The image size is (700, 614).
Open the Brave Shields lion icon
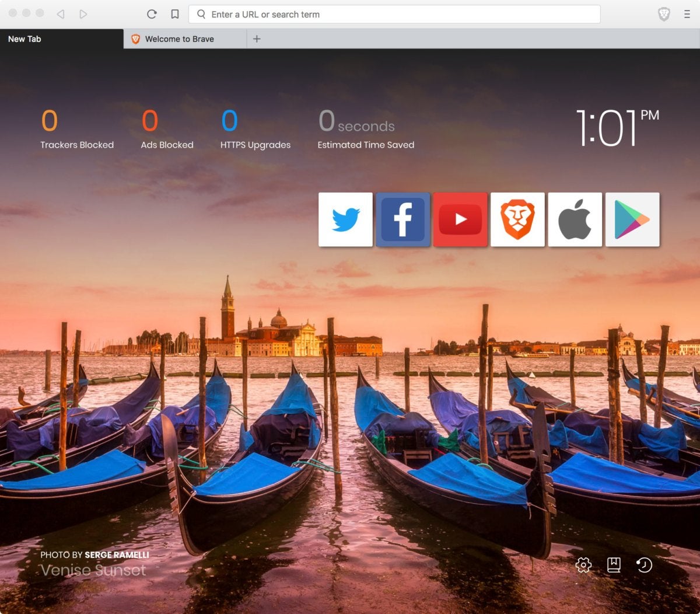pyautogui.click(x=664, y=15)
